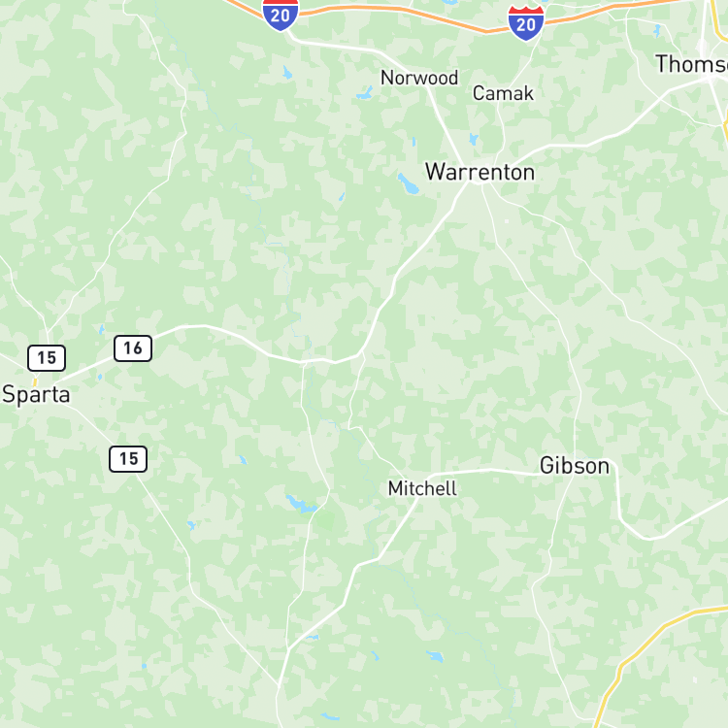Click the elongated lake southwest of Mitchell
This screenshot has height=728, width=728.
click(x=301, y=504)
